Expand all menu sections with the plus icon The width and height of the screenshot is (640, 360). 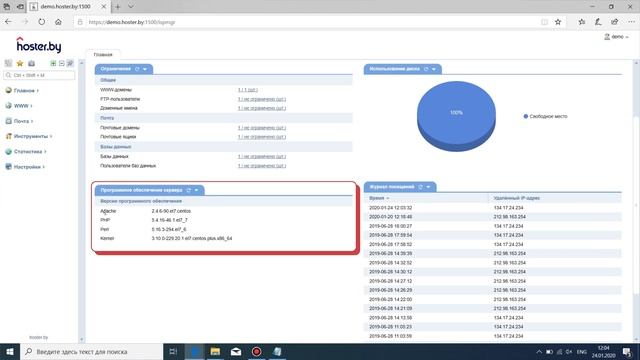pos(53,63)
